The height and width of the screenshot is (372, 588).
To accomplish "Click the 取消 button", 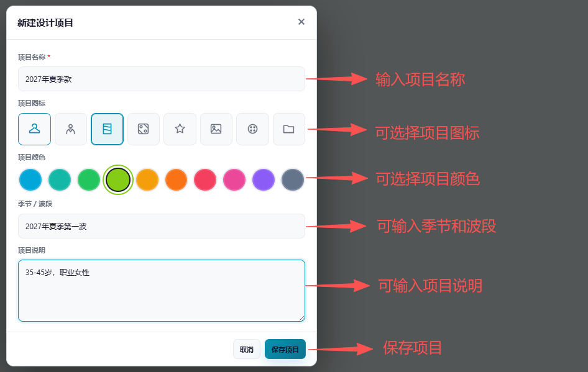I will pos(247,349).
